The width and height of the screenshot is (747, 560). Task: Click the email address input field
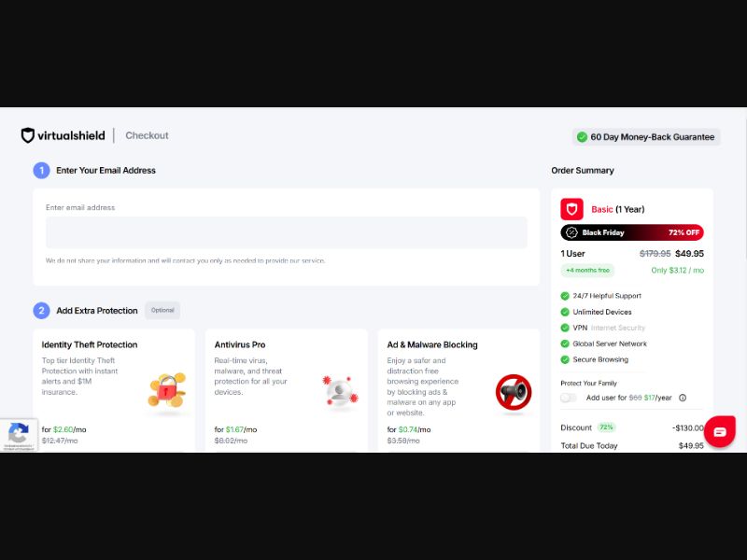click(x=287, y=231)
